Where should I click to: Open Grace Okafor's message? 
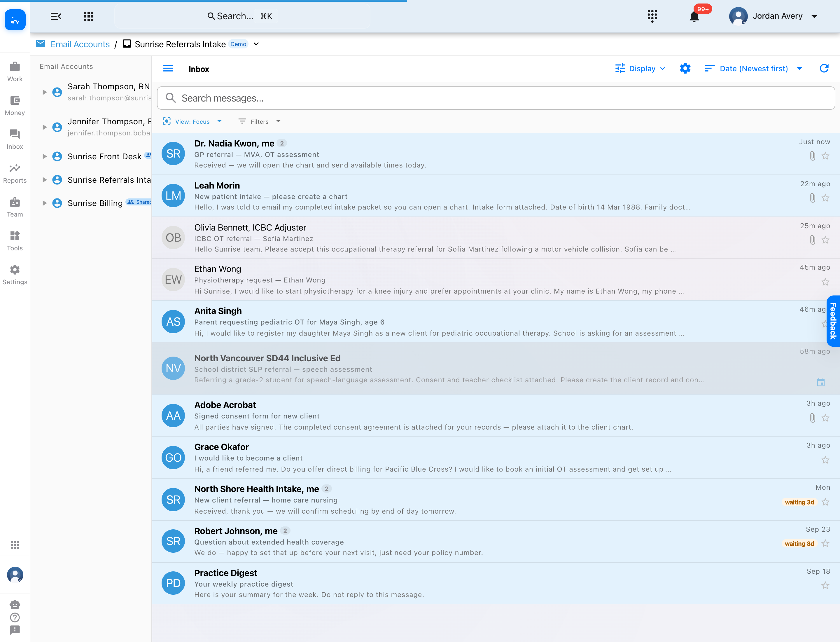pyautogui.click(x=496, y=458)
